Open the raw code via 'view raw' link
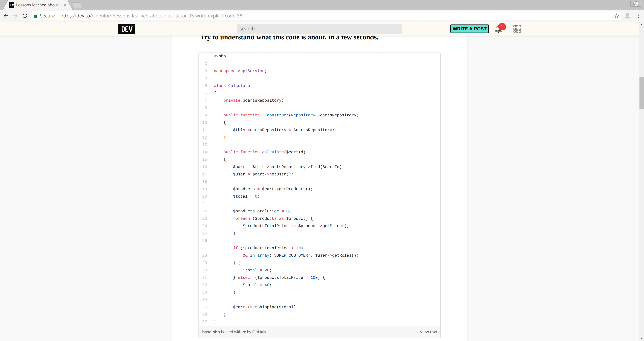Screen dimensions: 644x341 [428, 332]
